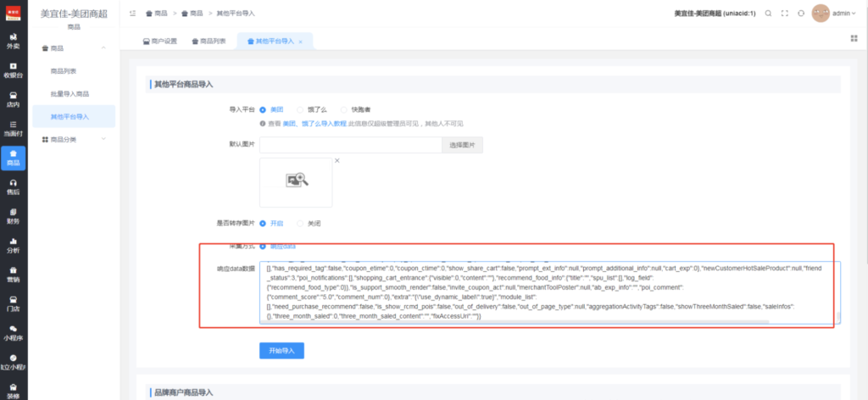Click second 商品 breadcrumb before 其他平台导入
868x400 pixels.
(194, 14)
